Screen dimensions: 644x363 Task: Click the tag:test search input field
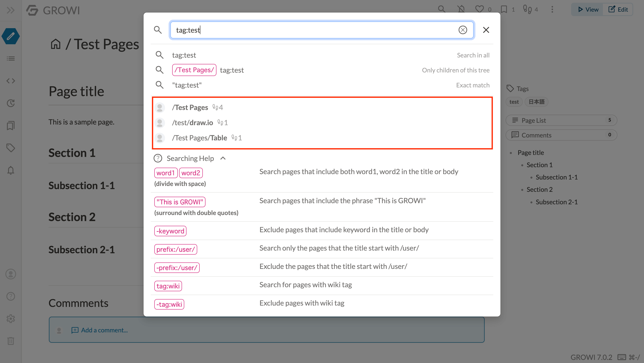click(322, 30)
